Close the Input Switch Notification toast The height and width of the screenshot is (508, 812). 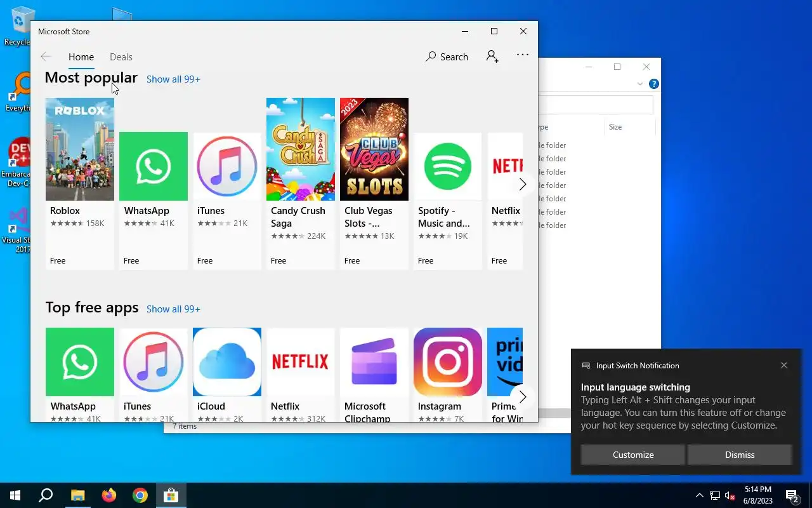[784, 365]
